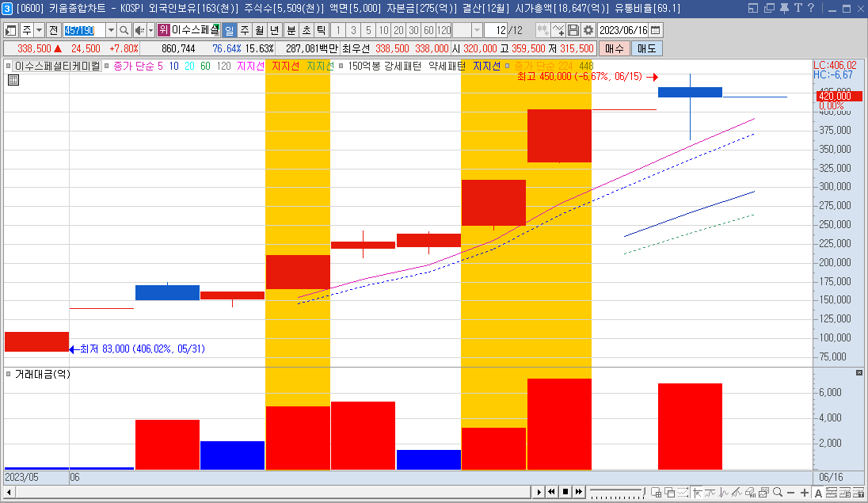This screenshot has width=868, height=503.
Task: Click the window layout icon in title bar
Action: click(x=753, y=8)
